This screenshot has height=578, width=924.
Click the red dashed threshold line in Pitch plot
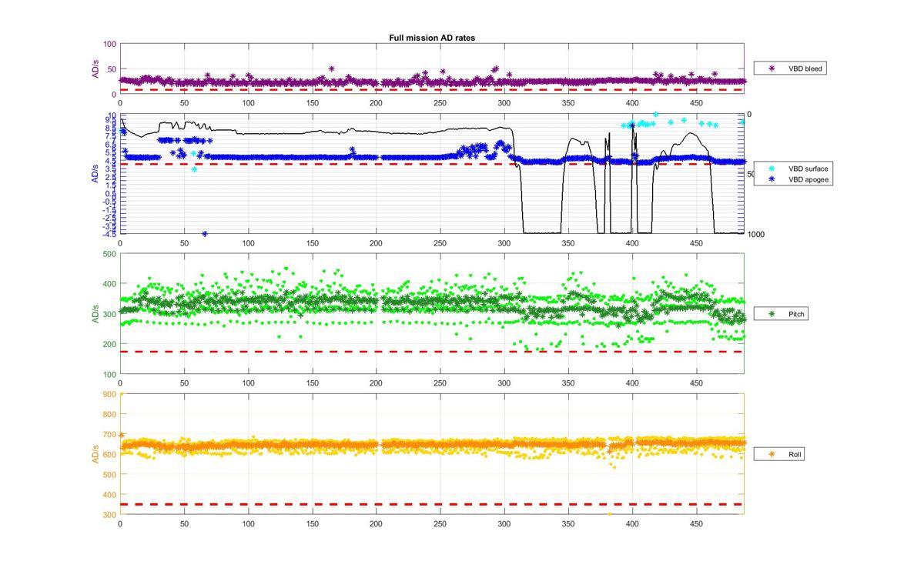(x=431, y=352)
